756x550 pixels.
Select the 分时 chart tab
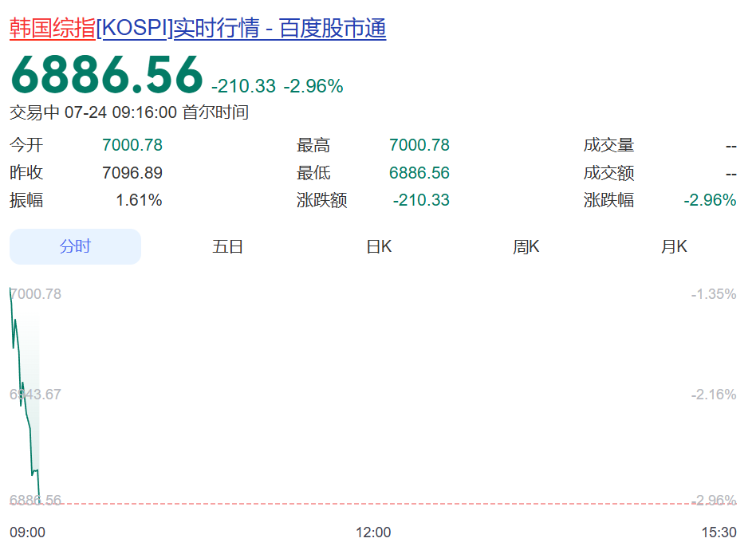[75, 246]
